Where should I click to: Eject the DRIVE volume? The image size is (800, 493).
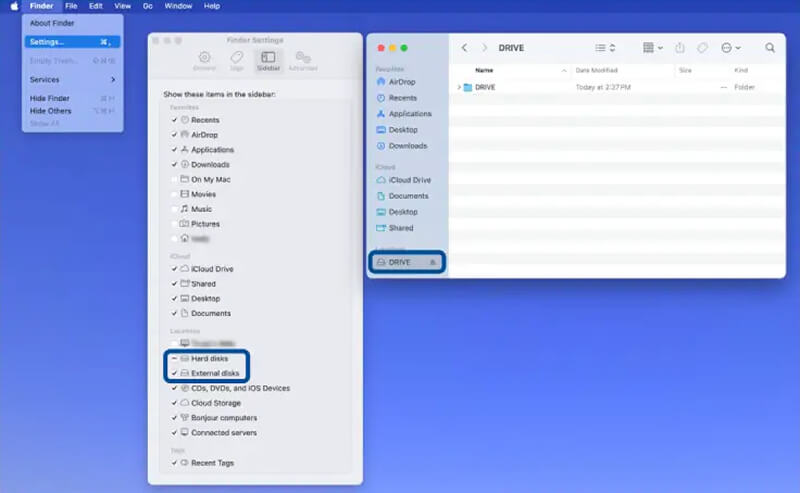[433, 262]
